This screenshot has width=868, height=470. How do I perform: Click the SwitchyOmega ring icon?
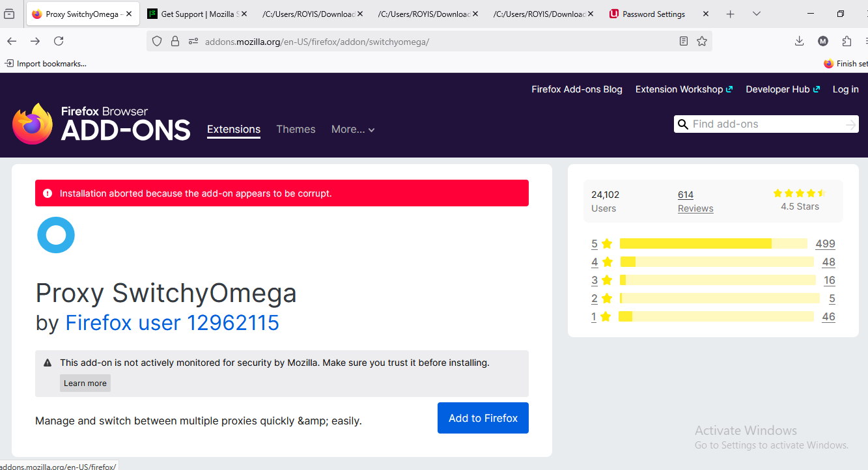[56, 235]
